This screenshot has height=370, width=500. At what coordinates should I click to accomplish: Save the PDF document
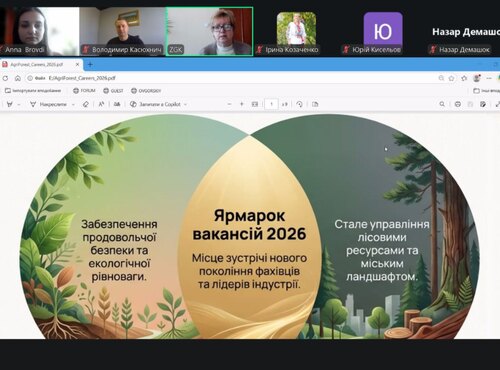(470, 104)
